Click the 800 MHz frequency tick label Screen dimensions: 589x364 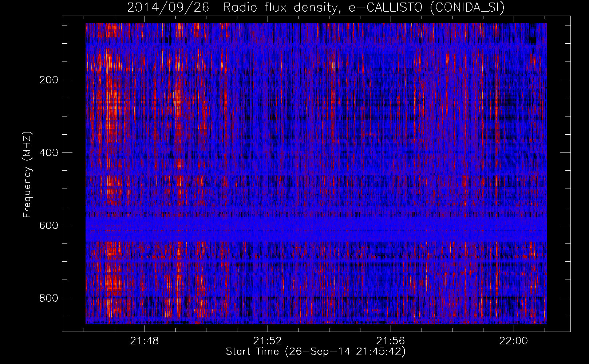(x=48, y=298)
